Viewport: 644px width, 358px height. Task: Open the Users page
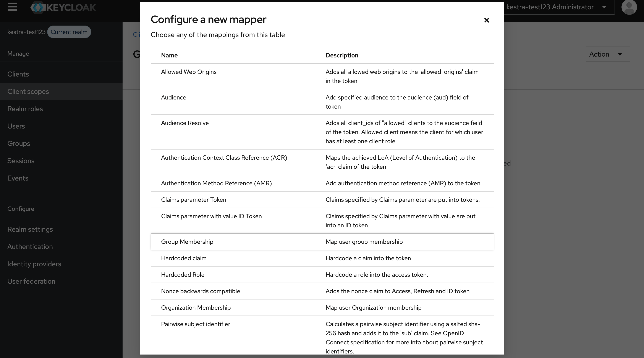16,126
